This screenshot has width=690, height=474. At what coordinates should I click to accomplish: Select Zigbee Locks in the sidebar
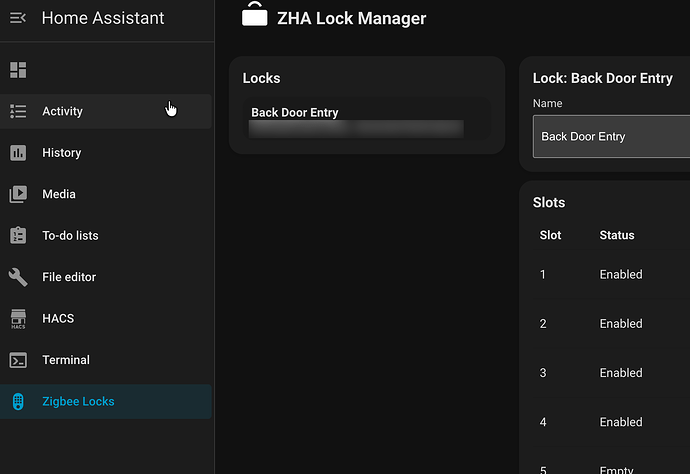(78, 402)
